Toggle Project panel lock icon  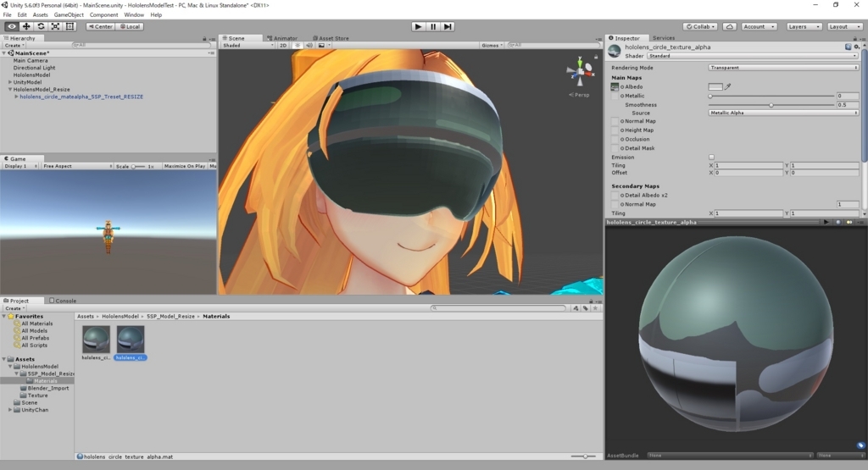click(591, 301)
